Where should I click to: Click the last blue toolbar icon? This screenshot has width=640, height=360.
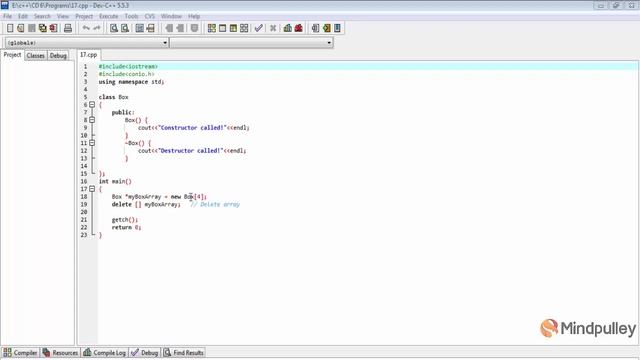(x=337, y=28)
